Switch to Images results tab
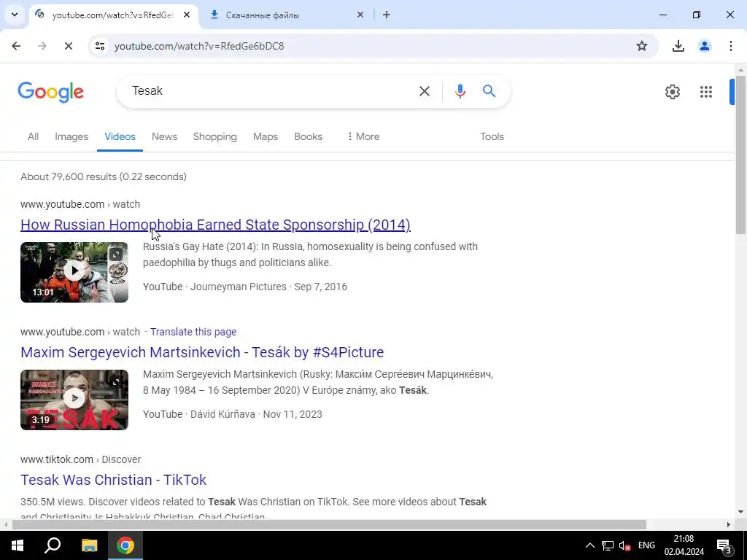 [x=71, y=136]
